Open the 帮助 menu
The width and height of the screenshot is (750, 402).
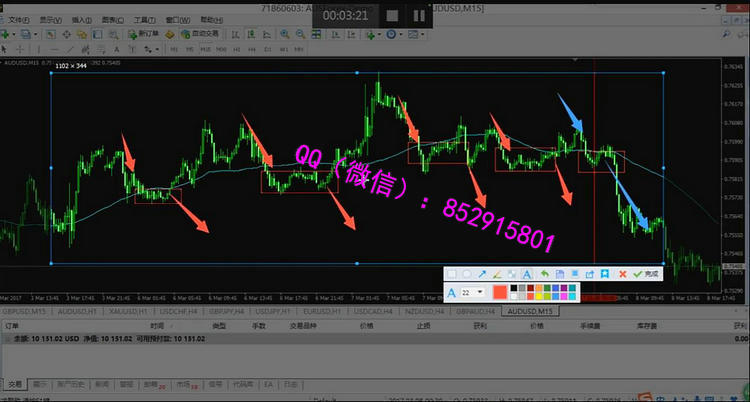pos(208,19)
